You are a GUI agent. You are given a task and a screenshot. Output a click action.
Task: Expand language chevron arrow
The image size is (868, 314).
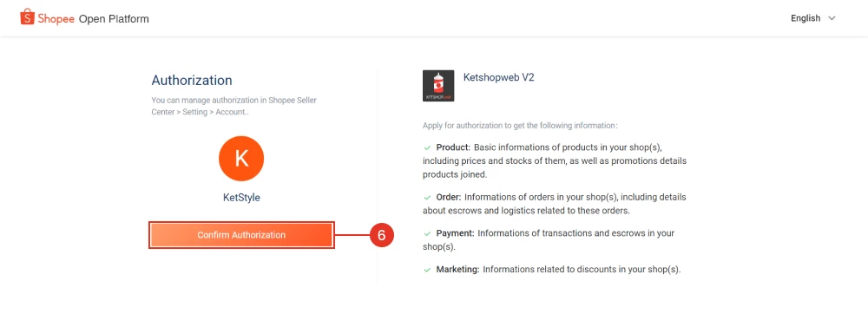832,18
